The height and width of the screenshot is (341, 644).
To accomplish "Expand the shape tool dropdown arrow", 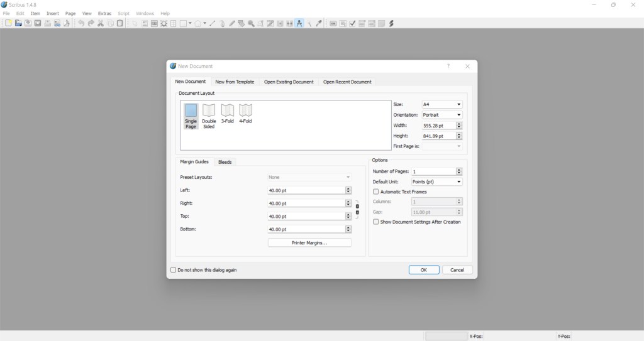I will (x=190, y=23).
